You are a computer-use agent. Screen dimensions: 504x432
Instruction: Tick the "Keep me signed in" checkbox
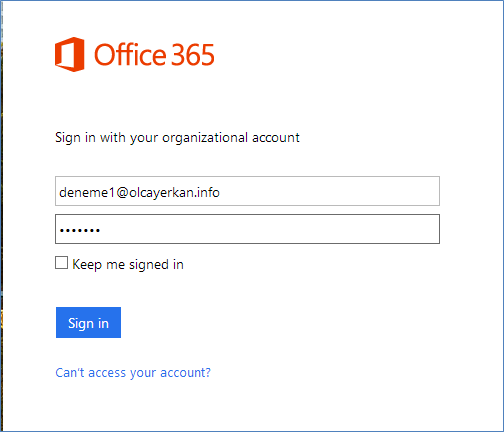pyautogui.click(x=61, y=263)
